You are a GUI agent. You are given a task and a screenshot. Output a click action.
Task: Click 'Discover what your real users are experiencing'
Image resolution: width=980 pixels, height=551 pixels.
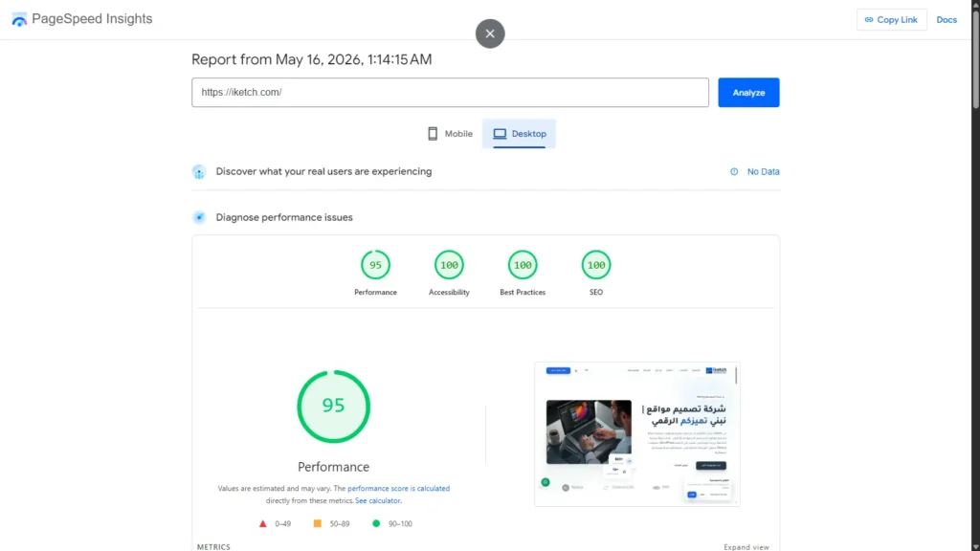click(x=323, y=171)
